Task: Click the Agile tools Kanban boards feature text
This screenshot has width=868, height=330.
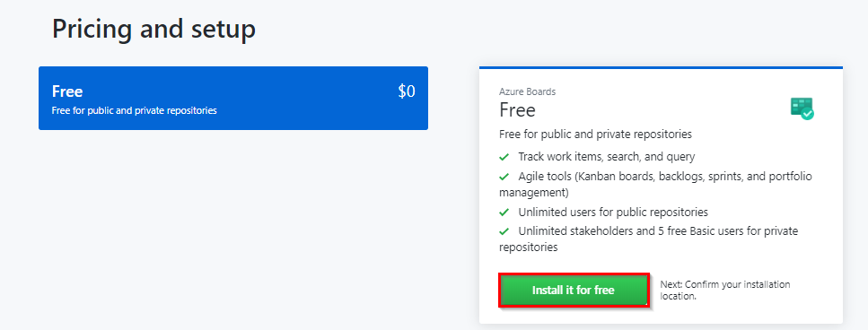Action: coord(656,185)
